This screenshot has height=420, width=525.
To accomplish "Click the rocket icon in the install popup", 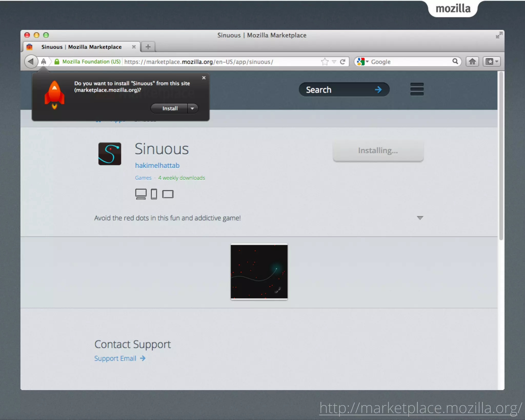I will (x=54, y=95).
